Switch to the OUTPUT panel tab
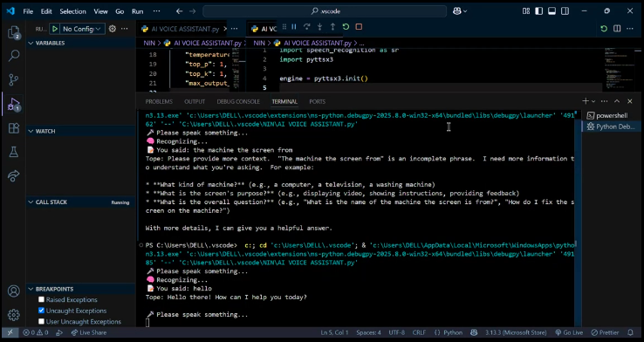Image resolution: width=644 pixels, height=342 pixels. 195,101
